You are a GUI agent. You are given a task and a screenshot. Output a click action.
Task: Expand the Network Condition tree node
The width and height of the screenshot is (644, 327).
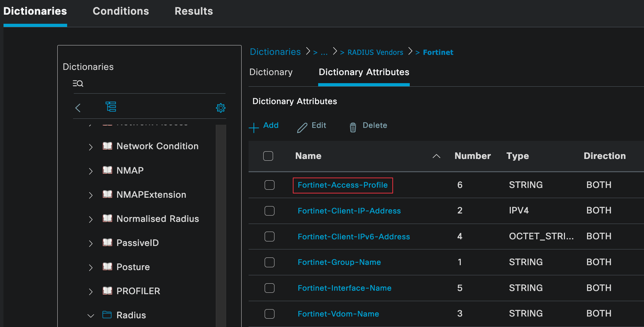pos(91,147)
